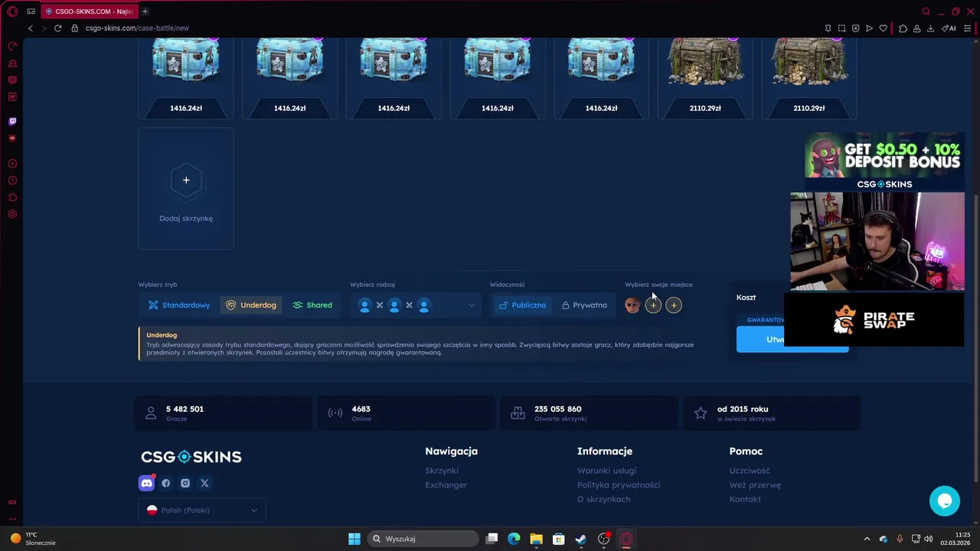This screenshot has width=980, height=551.
Task: Open Twitch icon in Opera sidebar
Action: 12,122
